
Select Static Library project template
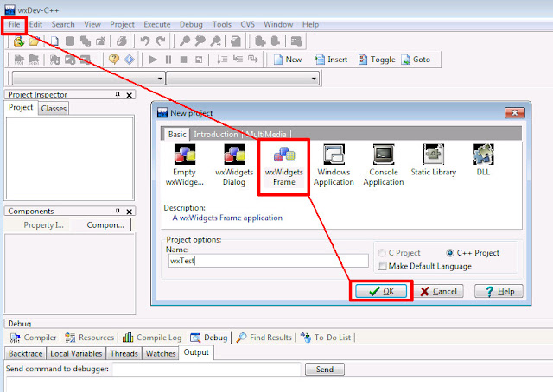coord(434,161)
